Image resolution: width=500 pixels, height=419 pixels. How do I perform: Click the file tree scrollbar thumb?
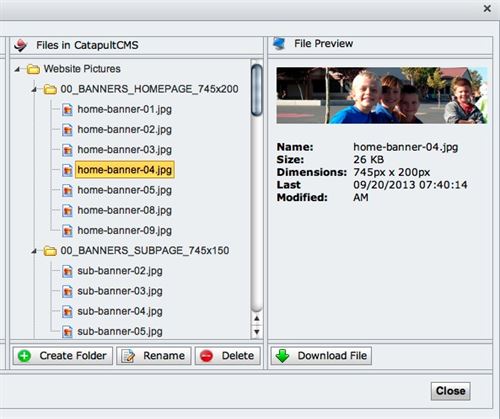pyautogui.click(x=257, y=90)
